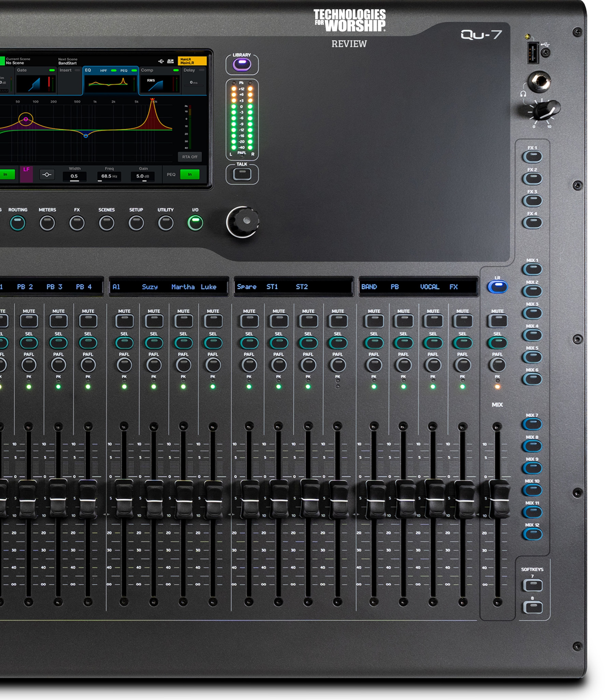The height and width of the screenshot is (700, 612).
Task: Mute the Suzy channel
Action: [x=154, y=321]
